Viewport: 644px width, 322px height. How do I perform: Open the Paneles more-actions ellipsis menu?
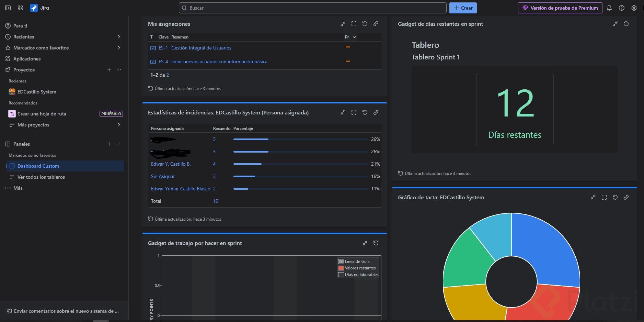point(119,144)
